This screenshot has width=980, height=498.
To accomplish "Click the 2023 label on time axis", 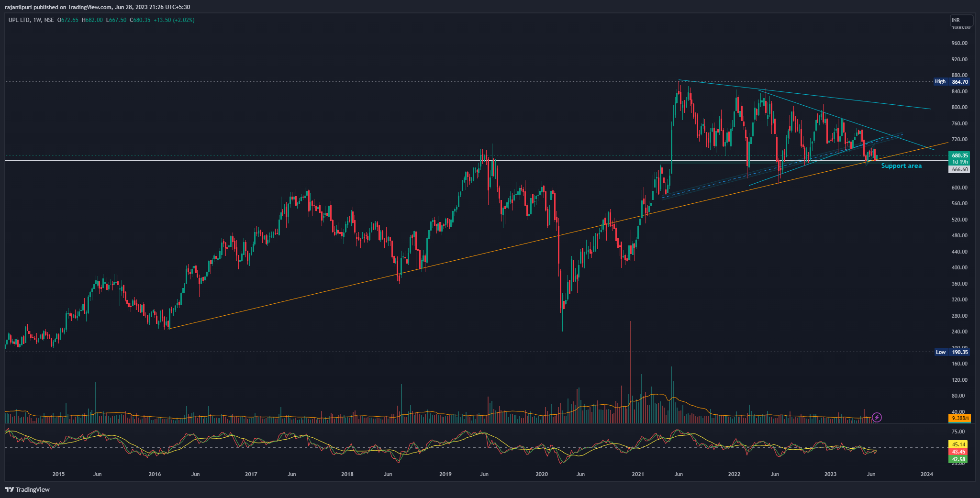I will [x=831, y=475].
